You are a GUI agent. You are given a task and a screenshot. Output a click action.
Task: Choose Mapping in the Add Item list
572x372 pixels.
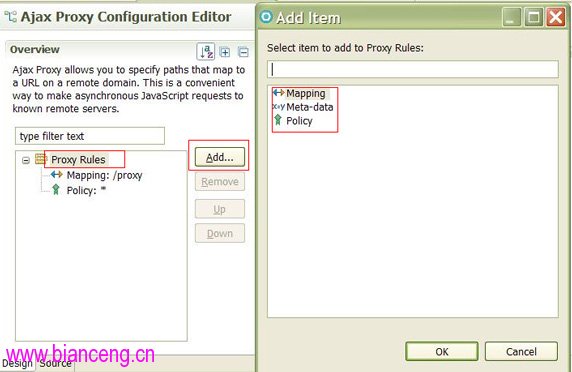click(x=306, y=93)
